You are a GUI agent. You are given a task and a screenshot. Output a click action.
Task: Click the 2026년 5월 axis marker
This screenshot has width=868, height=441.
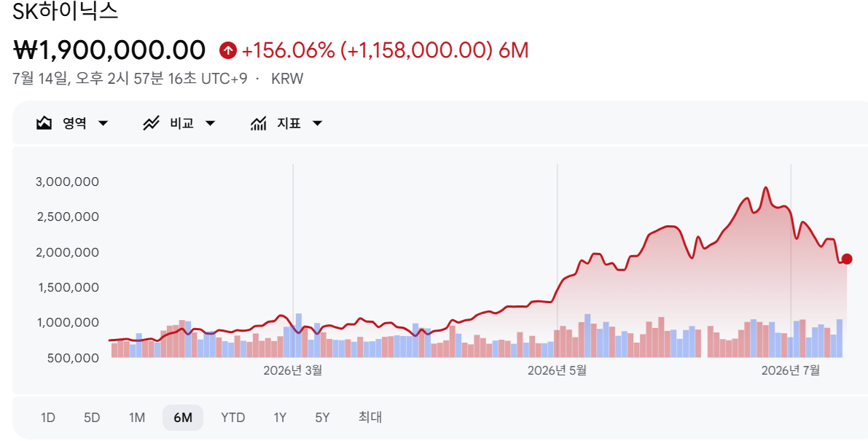(x=557, y=370)
